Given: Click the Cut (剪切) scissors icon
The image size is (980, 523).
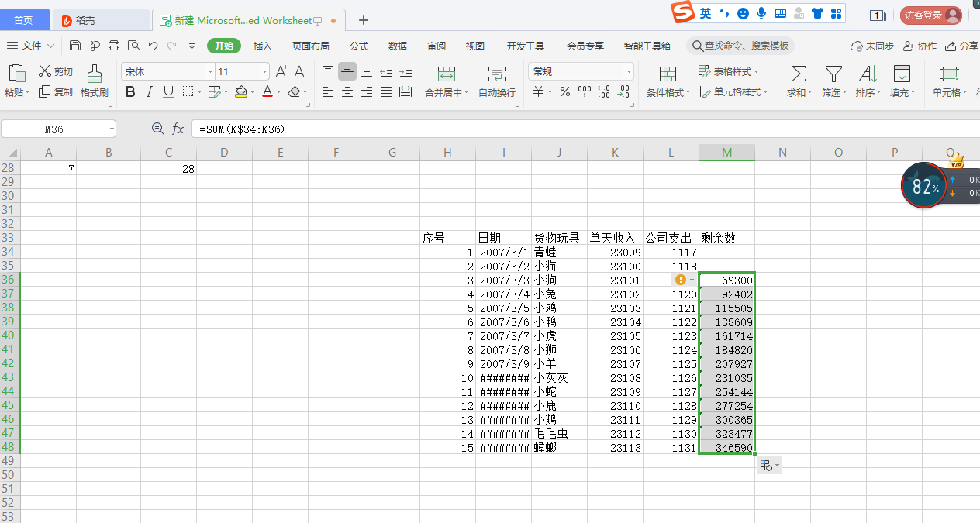Looking at the screenshot, I should [45, 71].
